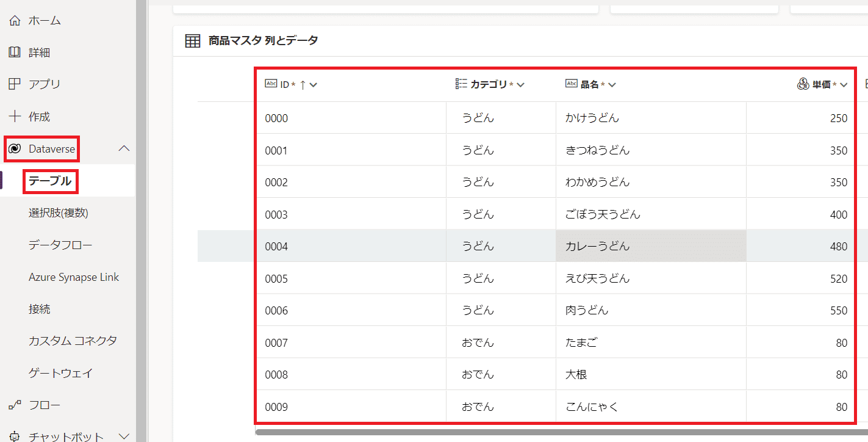Select the 単価 cell showing 480
The height and width of the screenshot is (442, 868).
click(x=801, y=246)
